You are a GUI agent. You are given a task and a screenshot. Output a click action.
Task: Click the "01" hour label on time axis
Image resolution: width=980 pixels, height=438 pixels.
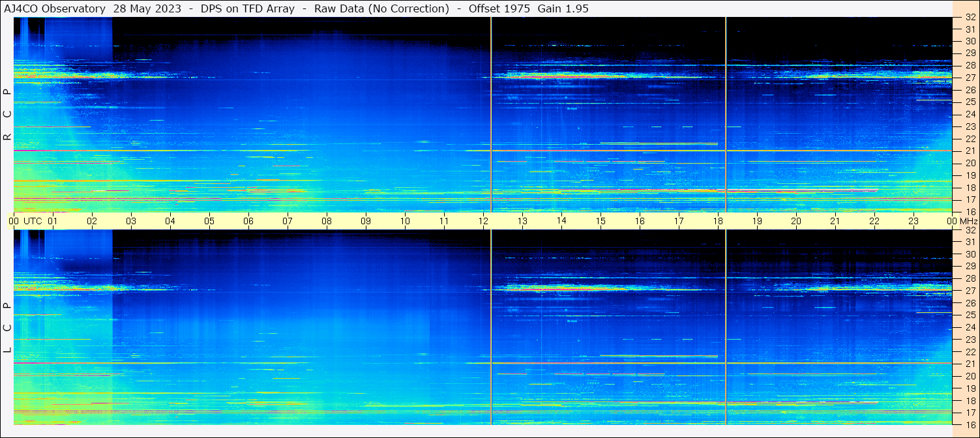53,221
